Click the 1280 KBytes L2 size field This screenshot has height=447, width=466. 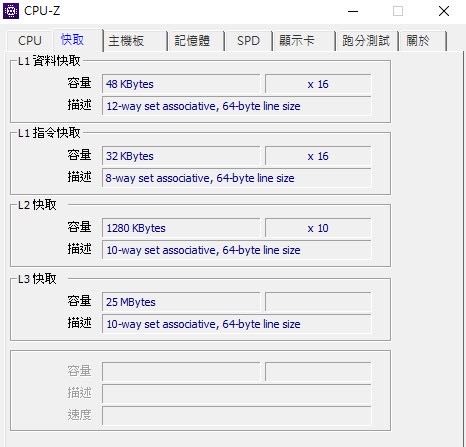[181, 228]
